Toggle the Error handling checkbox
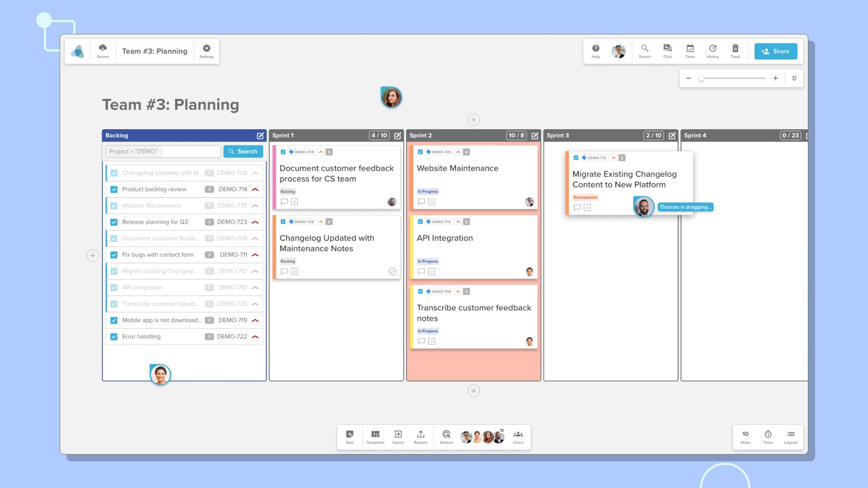The width and height of the screenshot is (868, 488). 114,337
